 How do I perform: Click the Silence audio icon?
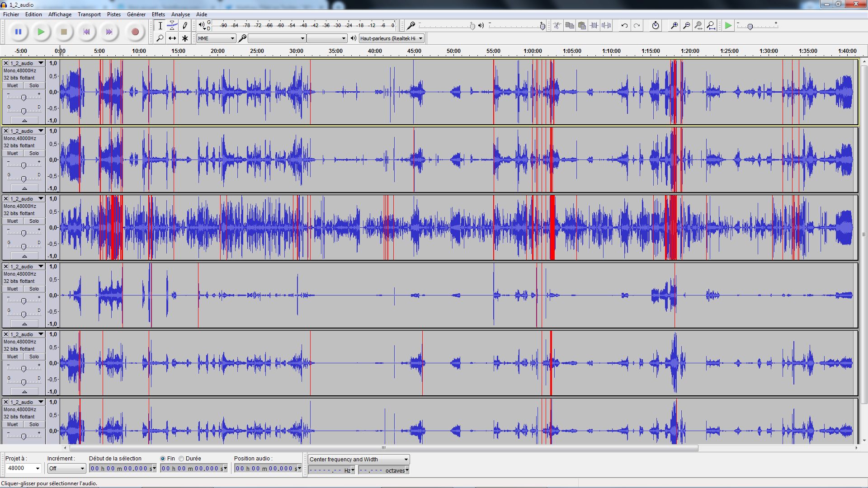pos(606,26)
